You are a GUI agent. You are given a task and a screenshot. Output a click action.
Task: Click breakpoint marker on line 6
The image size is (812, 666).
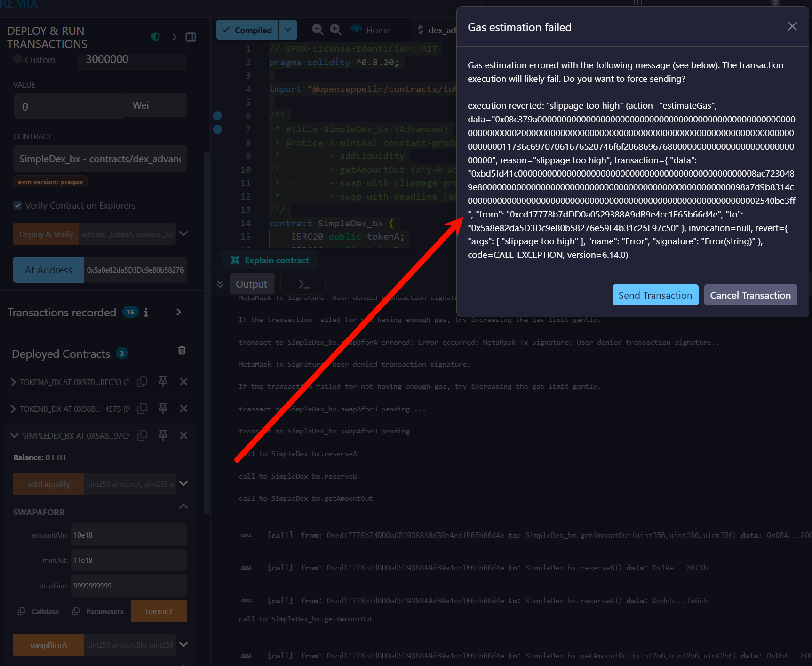217,116
